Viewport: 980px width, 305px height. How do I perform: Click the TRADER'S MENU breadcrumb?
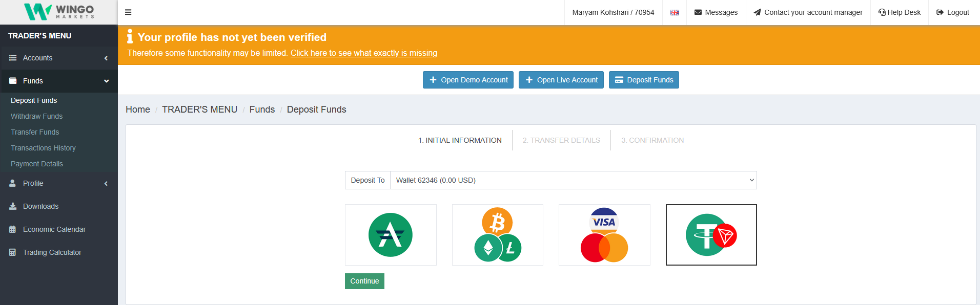(x=199, y=110)
